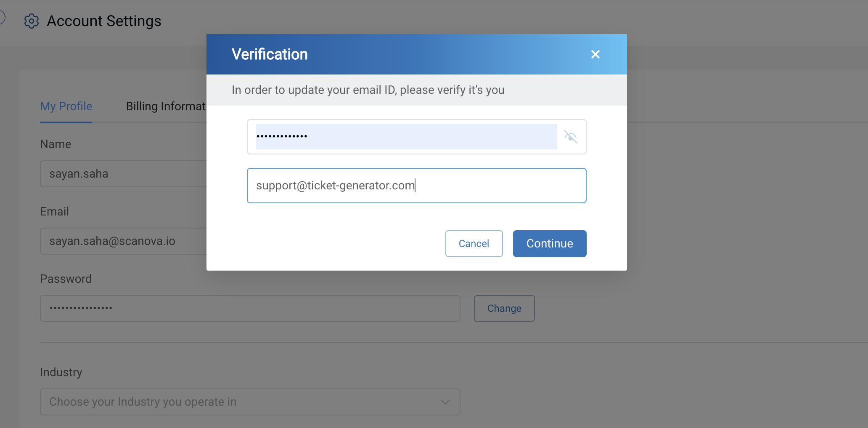Click the Verification dialog title

pos(270,54)
